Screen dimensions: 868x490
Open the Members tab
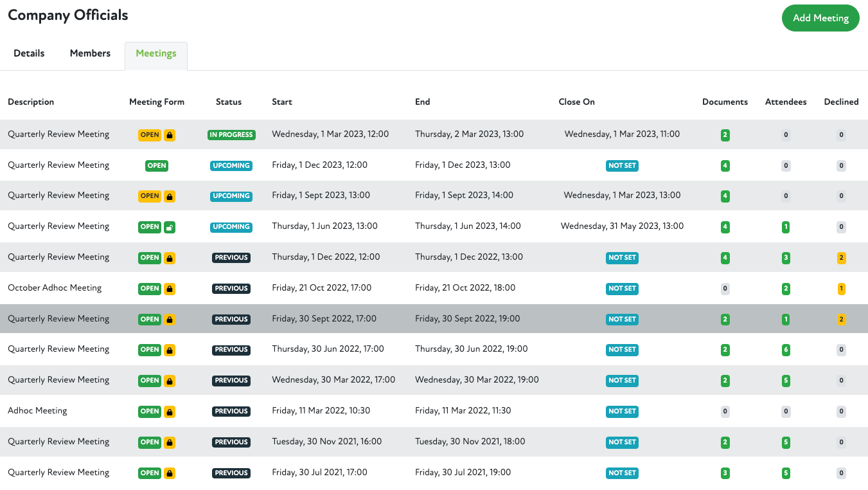coord(90,53)
